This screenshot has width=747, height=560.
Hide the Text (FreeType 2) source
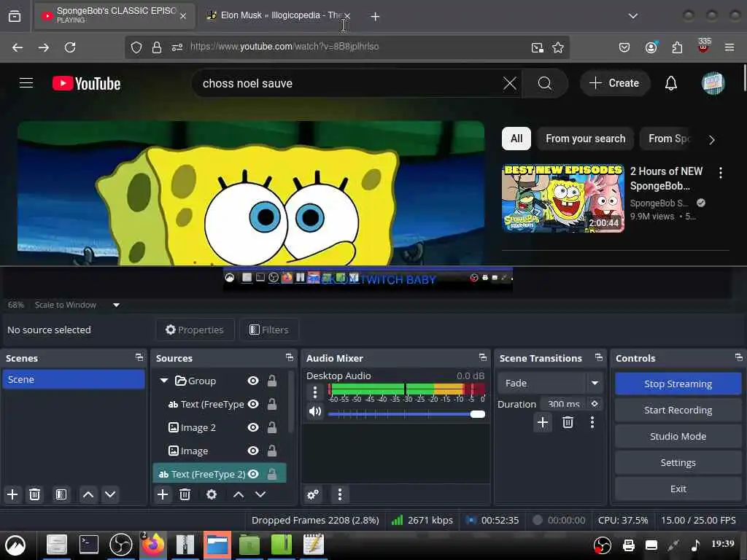(253, 474)
